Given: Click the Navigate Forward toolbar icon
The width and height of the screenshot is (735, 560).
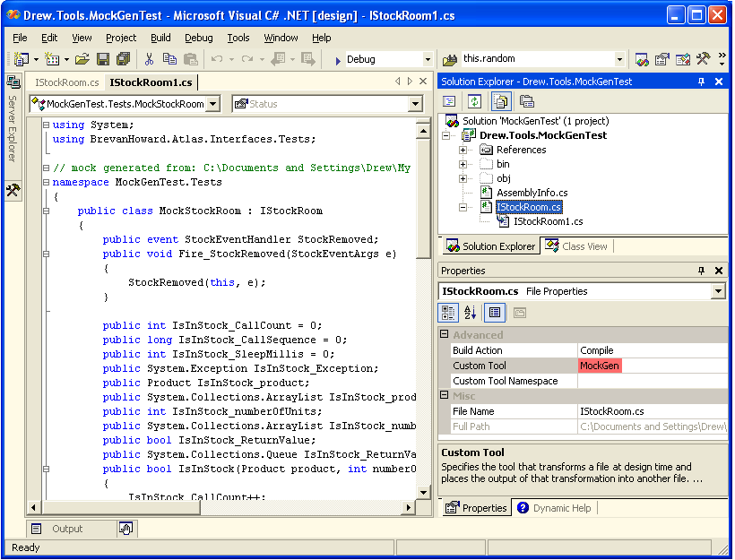Looking at the screenshot, I should [x=308, y=59].
